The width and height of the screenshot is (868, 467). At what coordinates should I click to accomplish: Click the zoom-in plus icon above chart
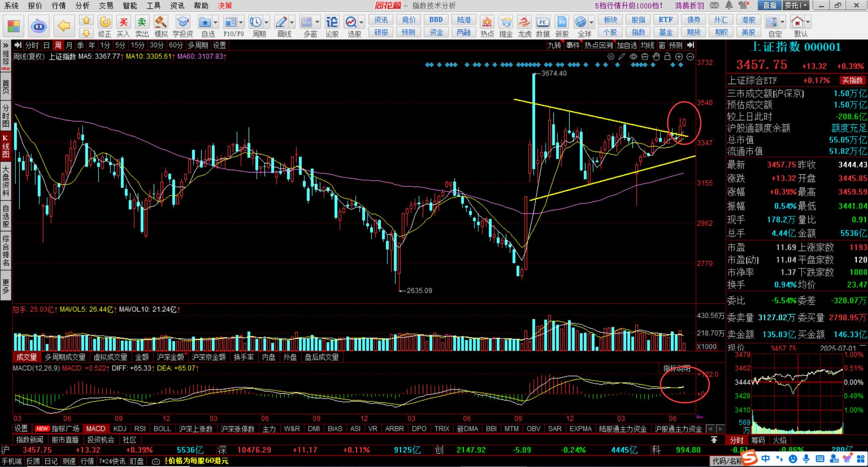[x=679, y=57]
